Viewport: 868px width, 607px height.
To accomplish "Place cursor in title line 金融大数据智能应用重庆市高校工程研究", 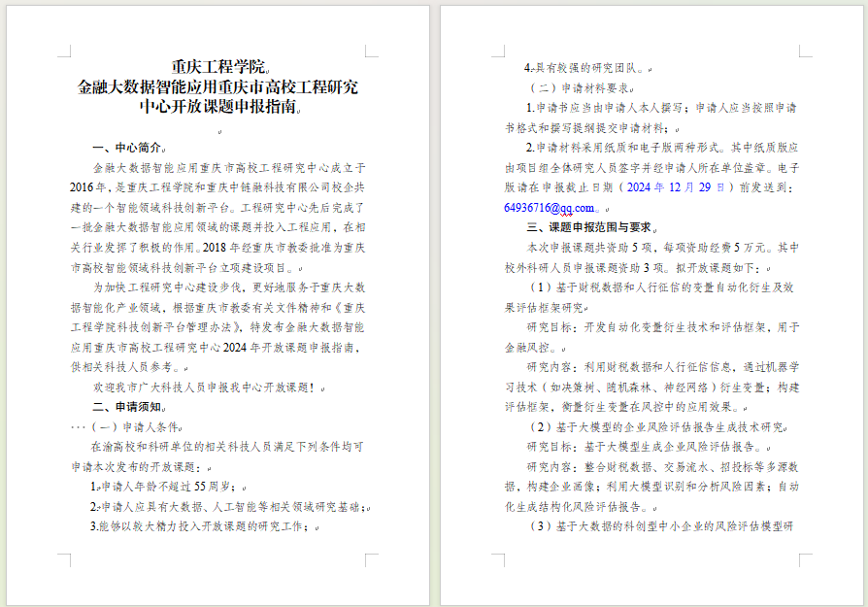I will click(218, 86).
